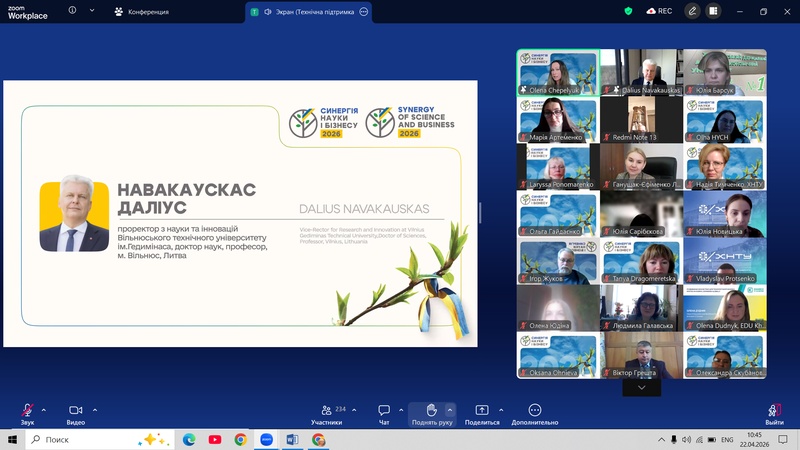Open the annotation pencil tool

coord(692,11)
